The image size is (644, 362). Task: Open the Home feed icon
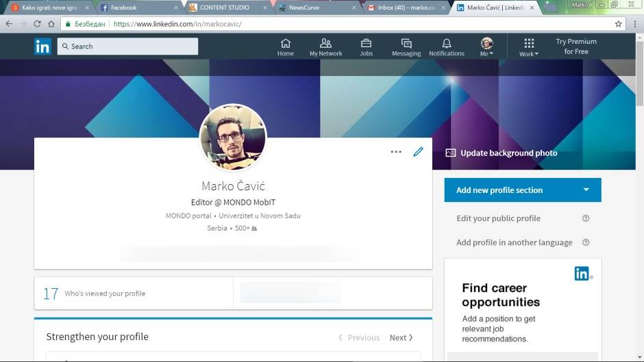(x=286, y=47)
